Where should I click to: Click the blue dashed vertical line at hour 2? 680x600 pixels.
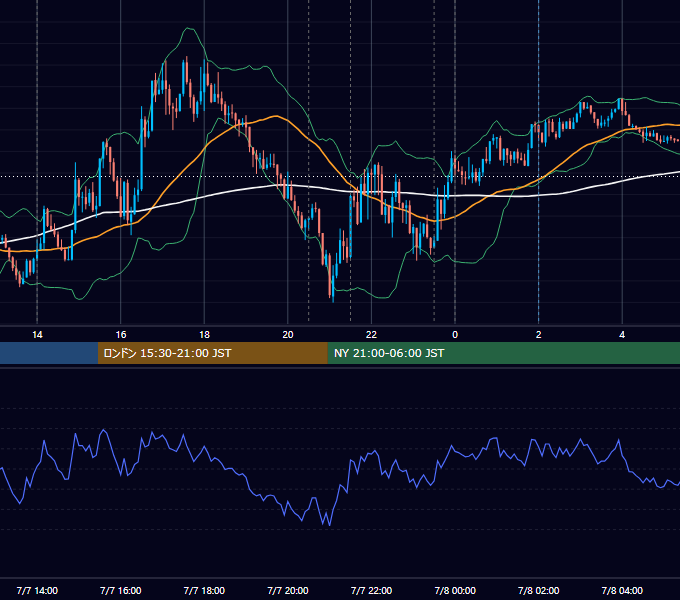539,160
